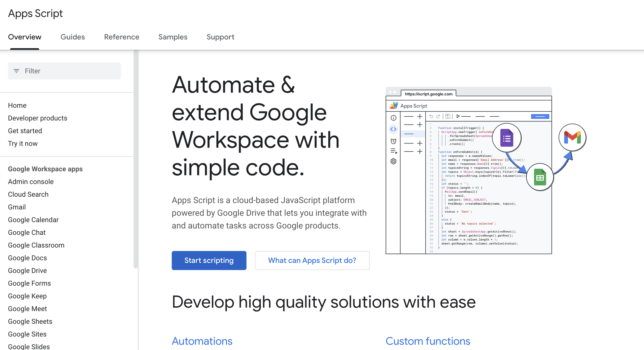
Task: Click What can Apps Script do? button
Action: coord(312,261)
